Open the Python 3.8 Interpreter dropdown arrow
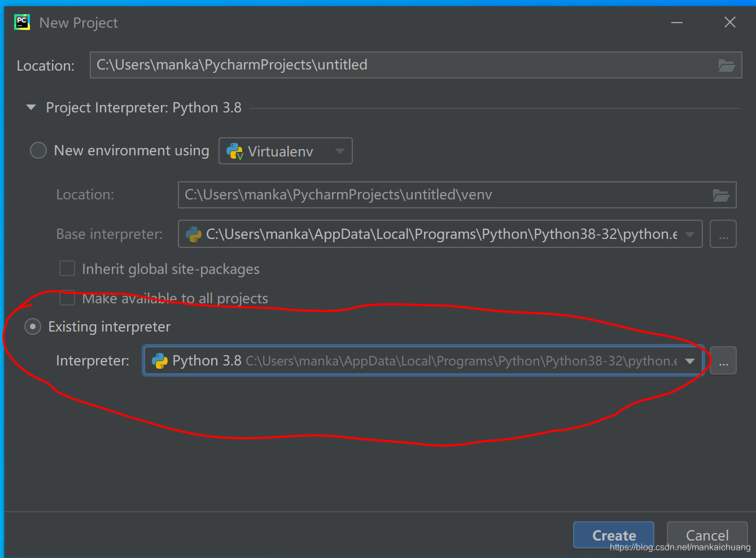Screen dimensions: 756x558 [x=690, y=361]
